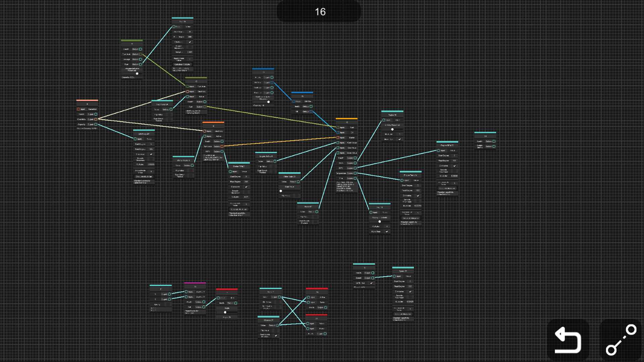This screenshot has height=362, width=644.
Task: Activate the node connection link tool
Action: 621,340
